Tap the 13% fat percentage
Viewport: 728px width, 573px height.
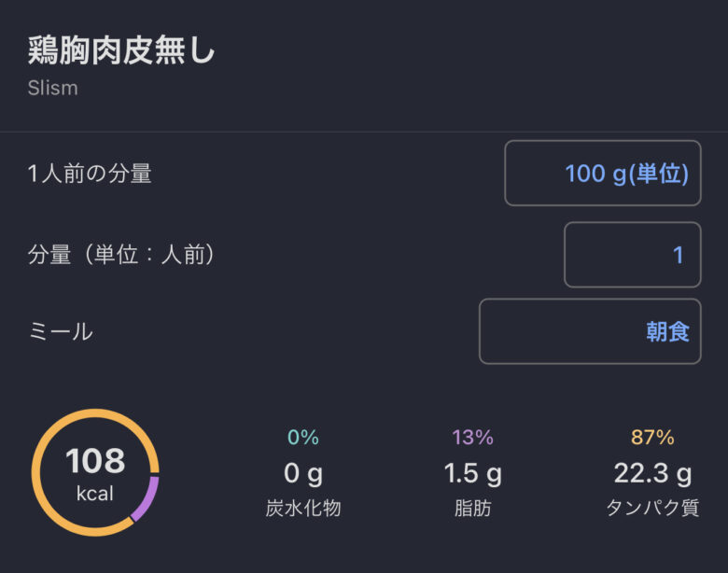[x=472, y=437]
